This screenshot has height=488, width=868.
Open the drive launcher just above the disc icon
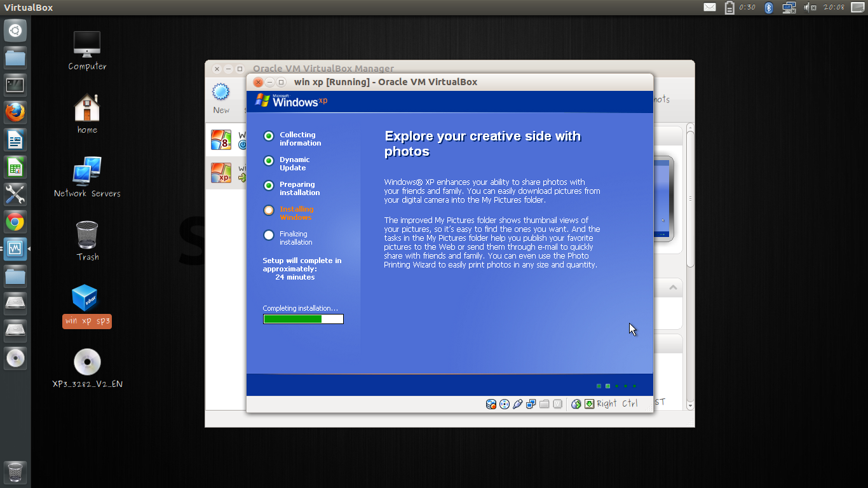coord(15,331)
